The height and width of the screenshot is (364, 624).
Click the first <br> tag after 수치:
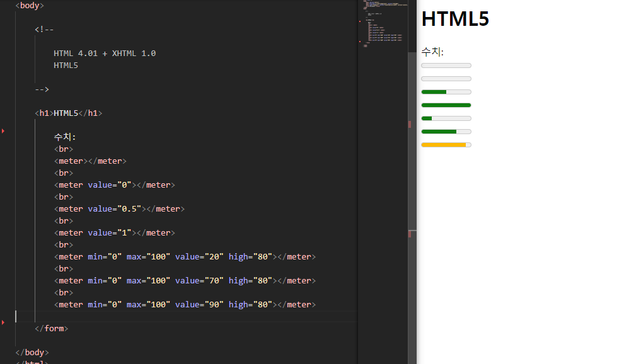click(x=64, y=149)
